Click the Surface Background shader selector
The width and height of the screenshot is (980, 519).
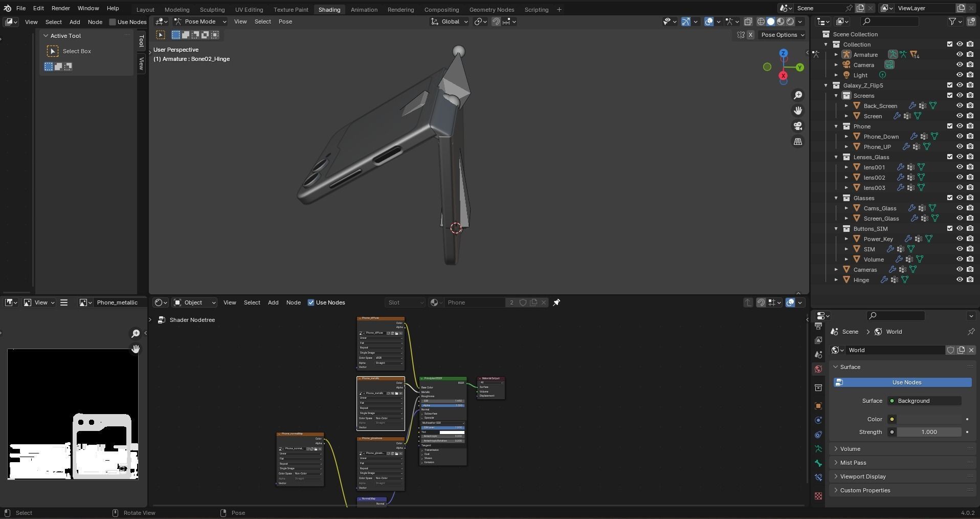925,401
